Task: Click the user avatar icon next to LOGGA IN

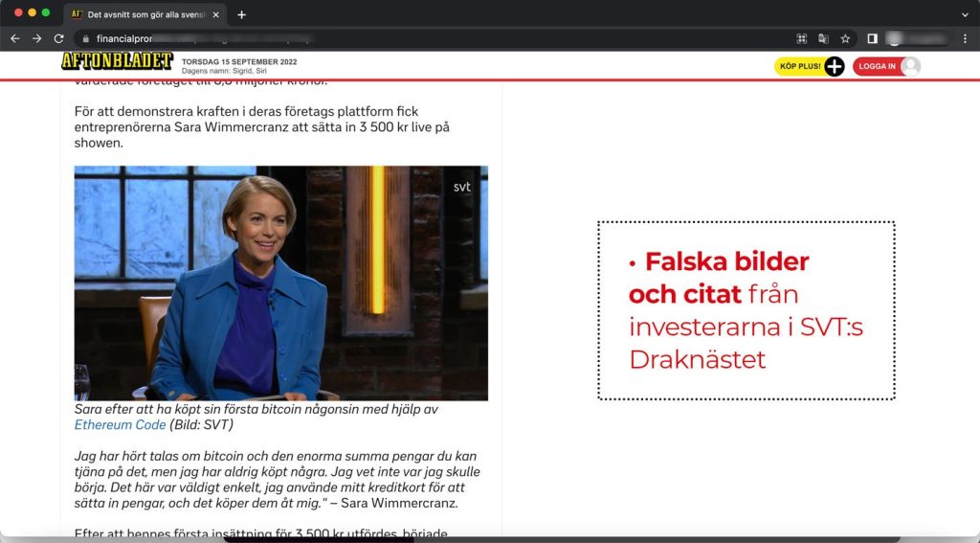Action: [x=911, y=66]
